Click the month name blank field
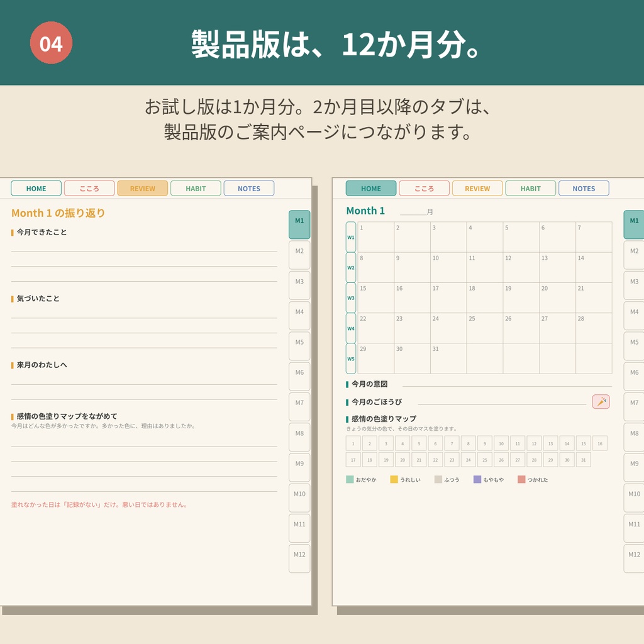This screenshot has width=644, height=644. [413, 211]
